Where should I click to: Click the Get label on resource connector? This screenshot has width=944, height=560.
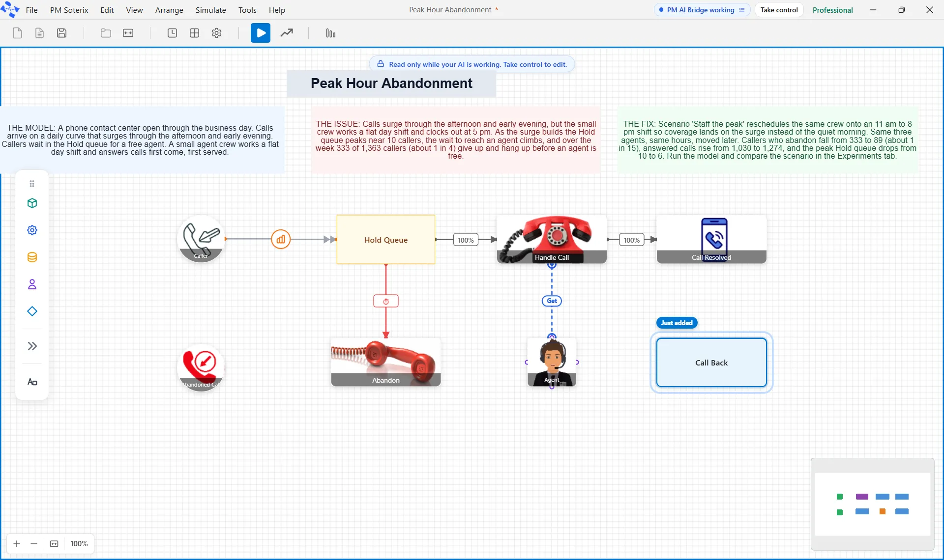tap(552, 301)
